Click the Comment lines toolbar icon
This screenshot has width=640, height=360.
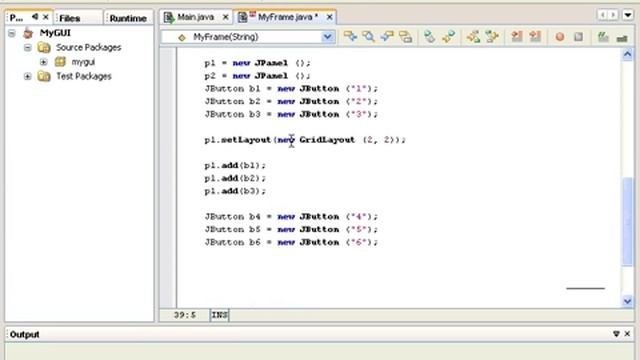(x=603, y=37)
